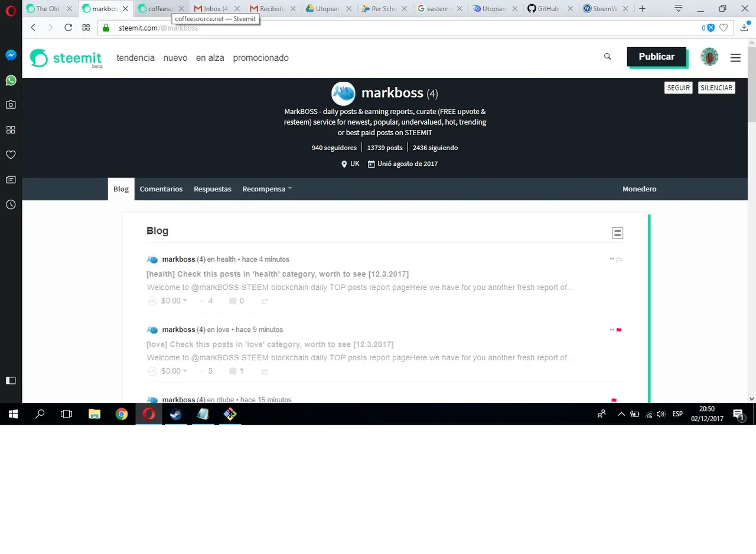Open Personal News in the Opera sidebar
The width and height of the screenshot is (756, 554).
coord(11,180)
